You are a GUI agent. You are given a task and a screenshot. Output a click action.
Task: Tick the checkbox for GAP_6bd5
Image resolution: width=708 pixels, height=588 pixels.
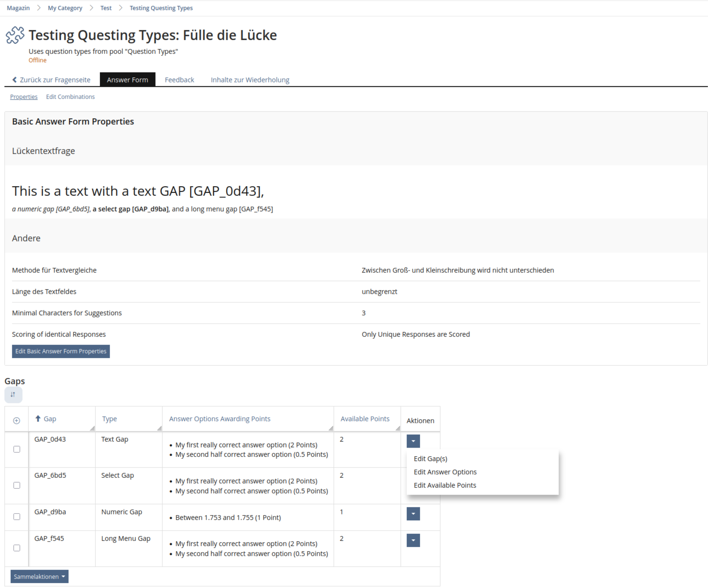(16, 485)
